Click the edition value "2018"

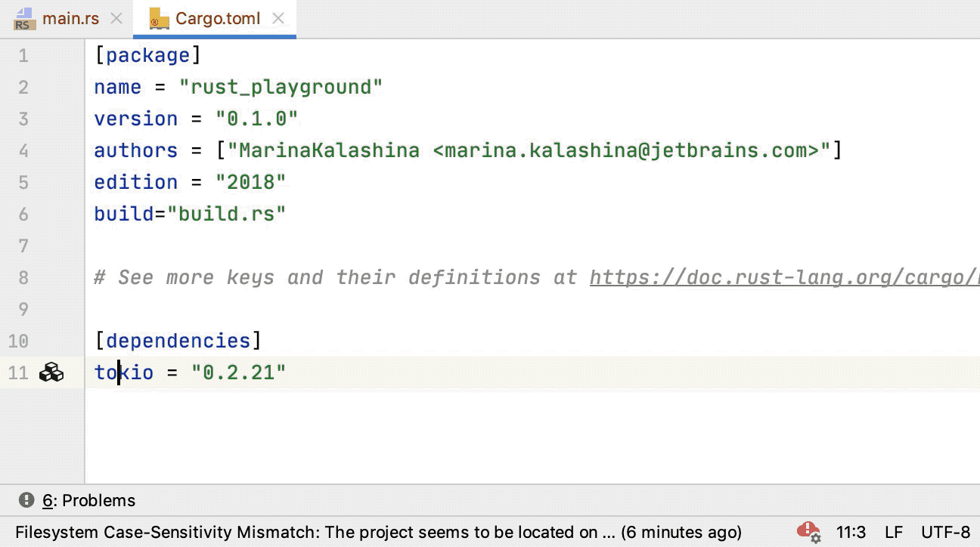250,182
